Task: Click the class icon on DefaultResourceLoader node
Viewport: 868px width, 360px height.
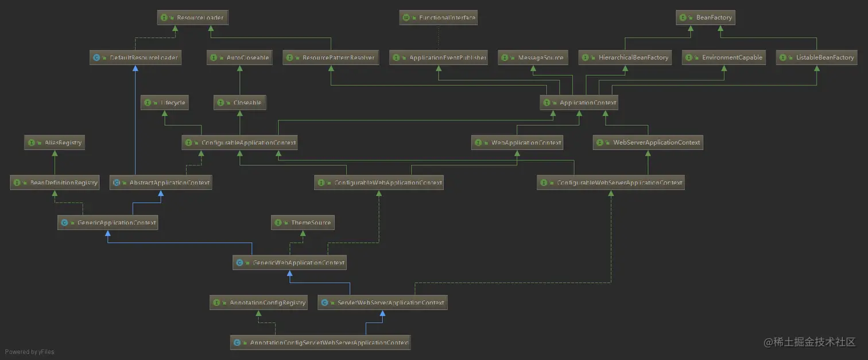Action: [96, 57]
